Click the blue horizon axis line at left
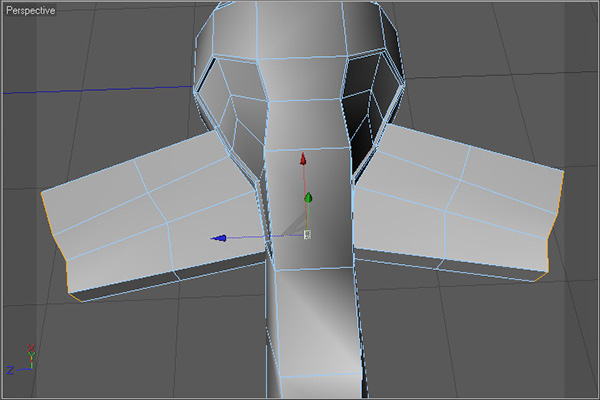 80,89
